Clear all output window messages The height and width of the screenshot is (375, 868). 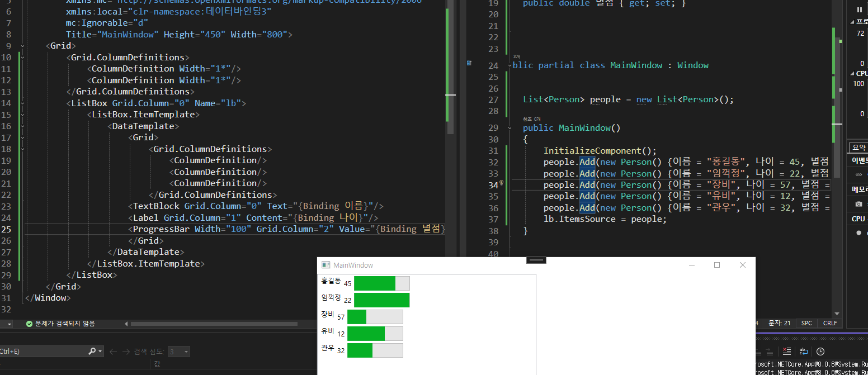pyautogui.click(x=787, y=351)
